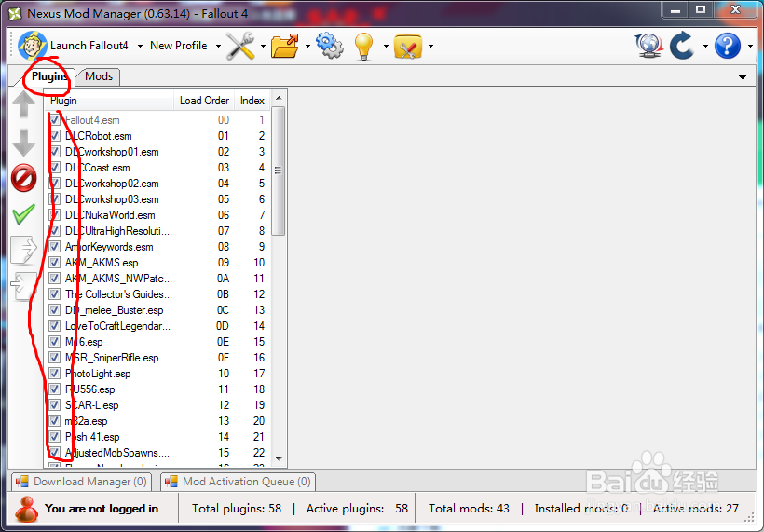Open the folder icon dropdown arrow
This screenshot has width=764, height=532.
[x=307, y=47]
